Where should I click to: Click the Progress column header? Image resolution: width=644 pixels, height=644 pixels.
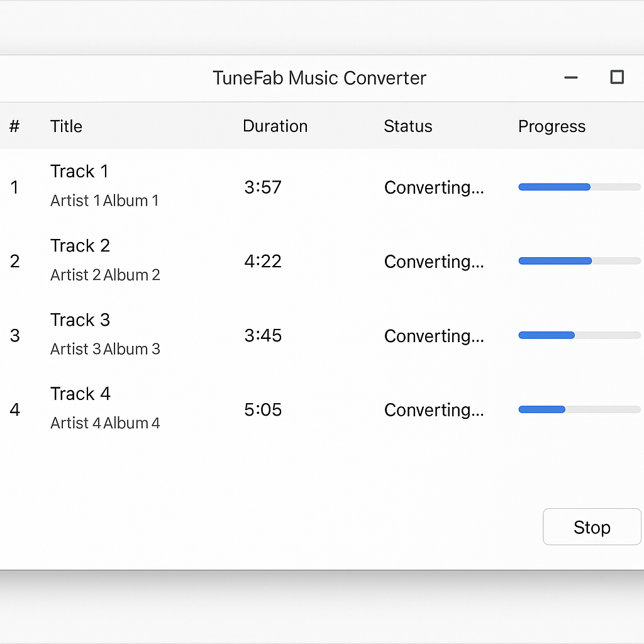coord(552,126)
